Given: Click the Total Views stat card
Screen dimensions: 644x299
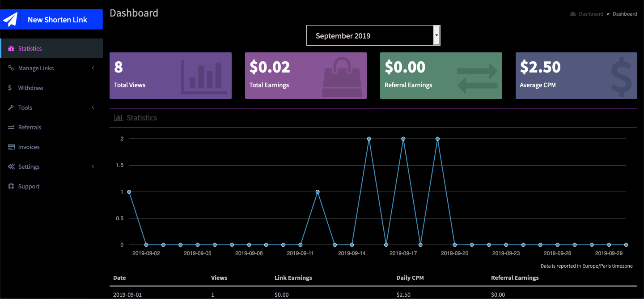Looking at the screenshot, I should click(x=170, y=76).
